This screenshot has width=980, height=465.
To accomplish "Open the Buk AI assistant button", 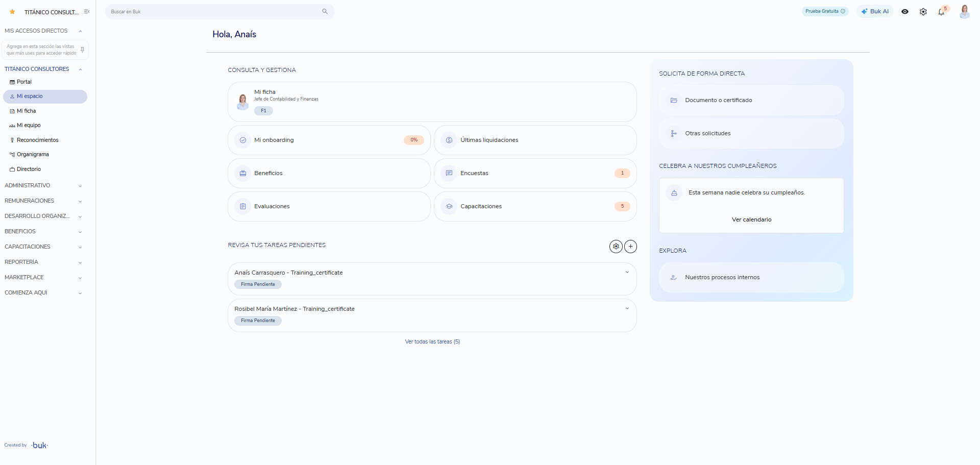I will pos(875,12).
